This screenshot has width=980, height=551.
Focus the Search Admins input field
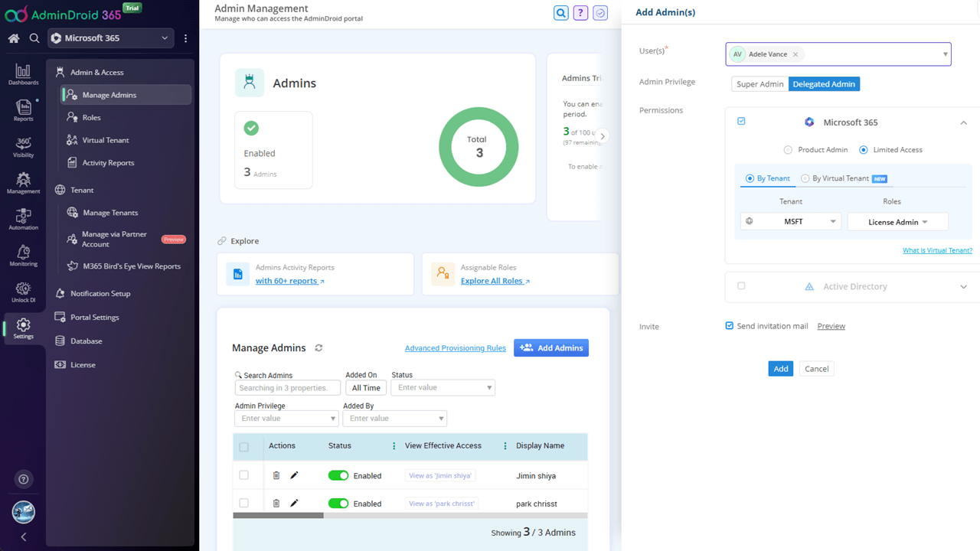[288, 388]
